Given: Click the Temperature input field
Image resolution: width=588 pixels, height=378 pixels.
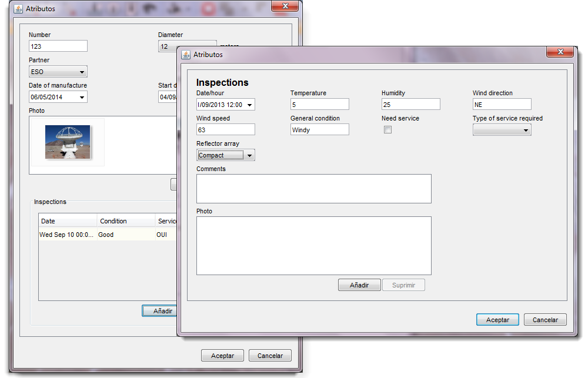Looking at the screenshot, I should [x=319, y=105].
